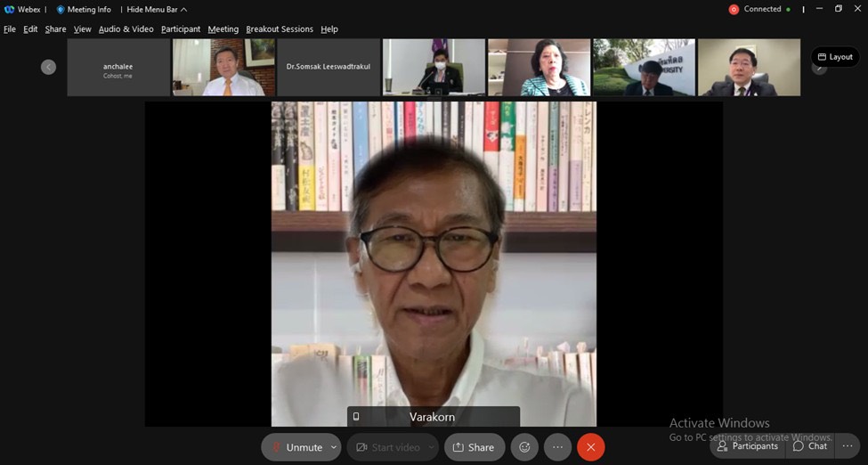Leave meeting with red X button
868x465 pixels.
(x=590, y=447)
